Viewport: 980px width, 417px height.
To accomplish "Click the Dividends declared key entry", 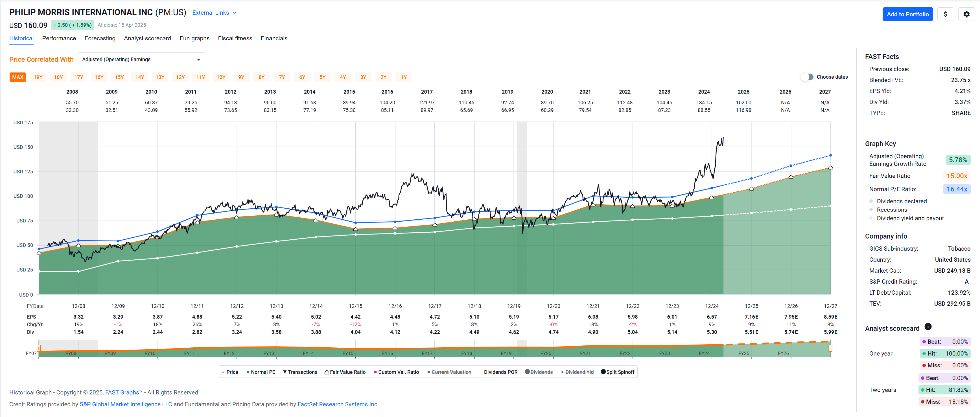I will pyautogui.click(x=898, y=201).
